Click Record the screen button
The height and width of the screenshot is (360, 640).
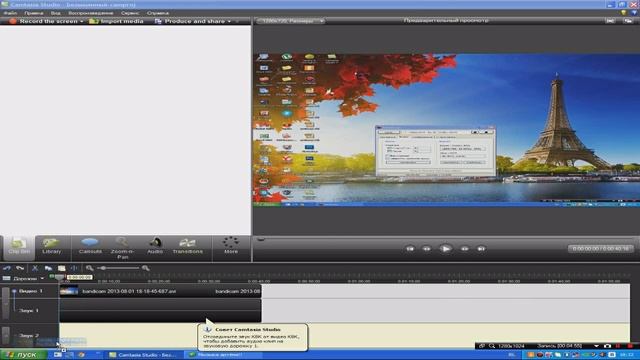pyautogui.click(x=44, y=21)
